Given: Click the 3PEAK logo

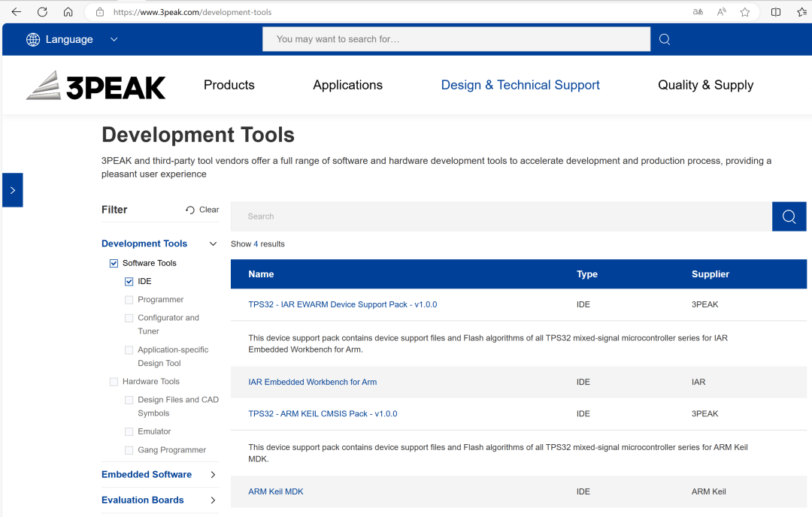Looking at the screenshot, I should click(x=96, y=86).
